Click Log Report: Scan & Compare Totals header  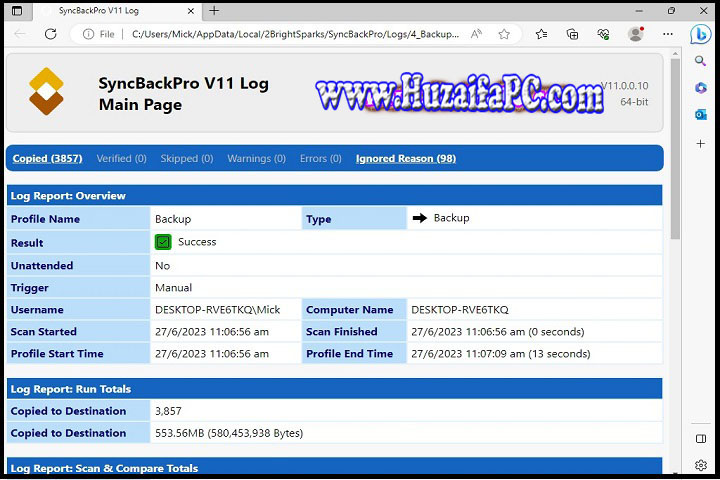click(x=334, y=467)
